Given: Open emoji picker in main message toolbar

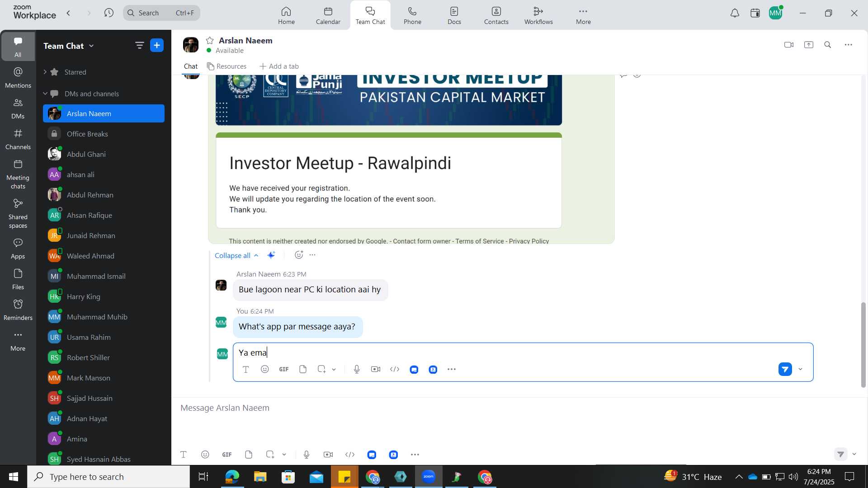Looking at the screenshot, I should (x=205, y=455).
